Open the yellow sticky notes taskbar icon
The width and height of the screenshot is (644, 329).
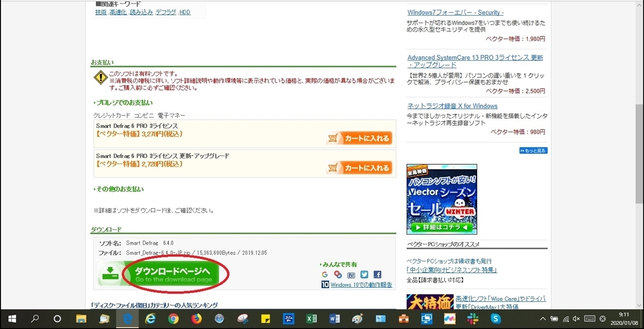pyautogui.click(x=266, y=319)
